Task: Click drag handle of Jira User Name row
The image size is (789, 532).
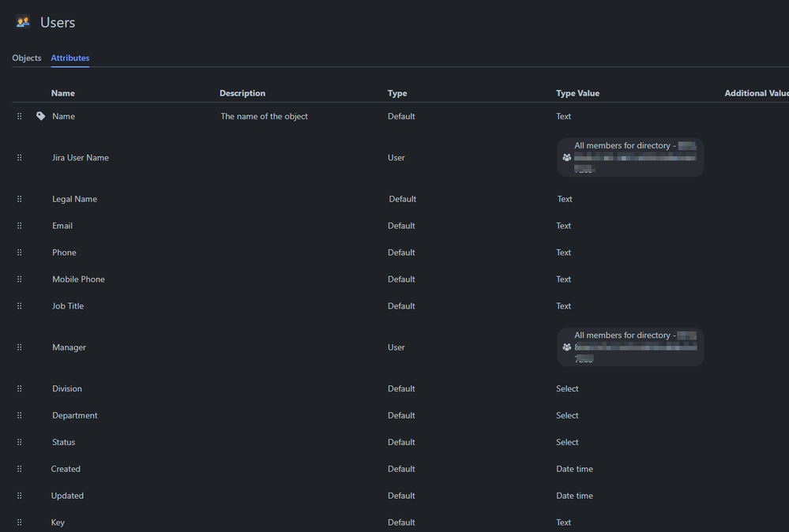Action: (x=20, y=157)
